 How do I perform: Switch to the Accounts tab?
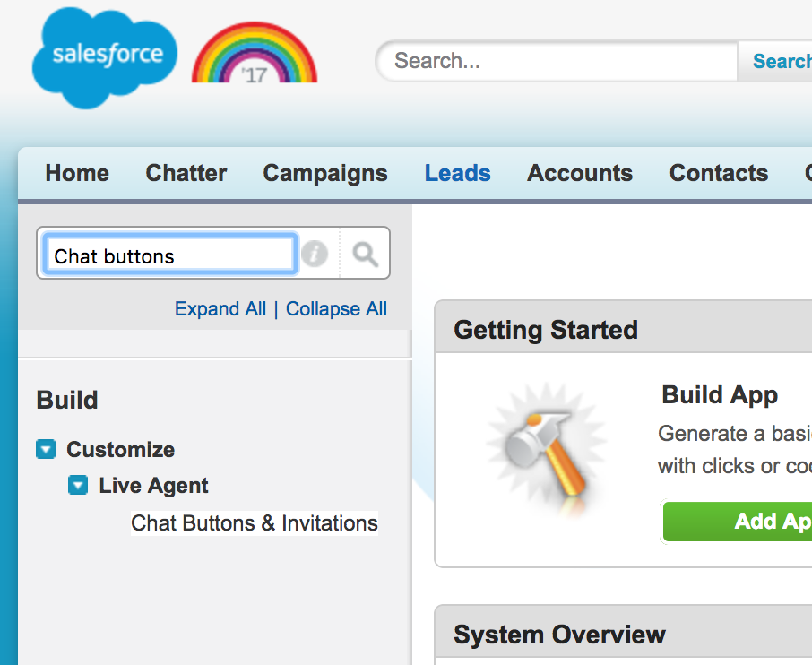(579, 173)
